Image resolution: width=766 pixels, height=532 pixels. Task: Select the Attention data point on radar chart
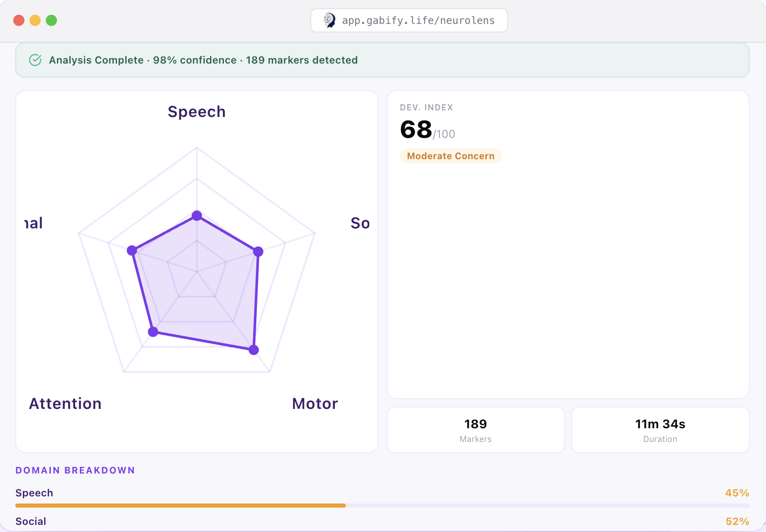pos(153,332)
